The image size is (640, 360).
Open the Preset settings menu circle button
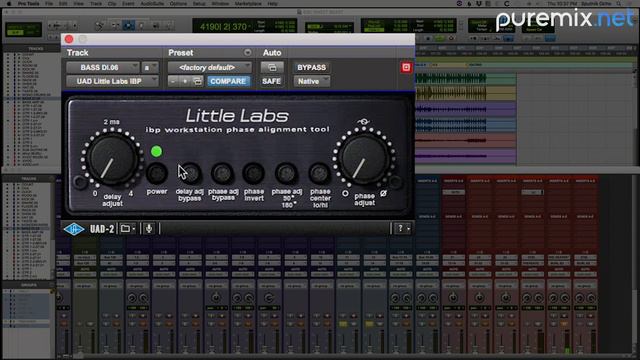(248, 53)
